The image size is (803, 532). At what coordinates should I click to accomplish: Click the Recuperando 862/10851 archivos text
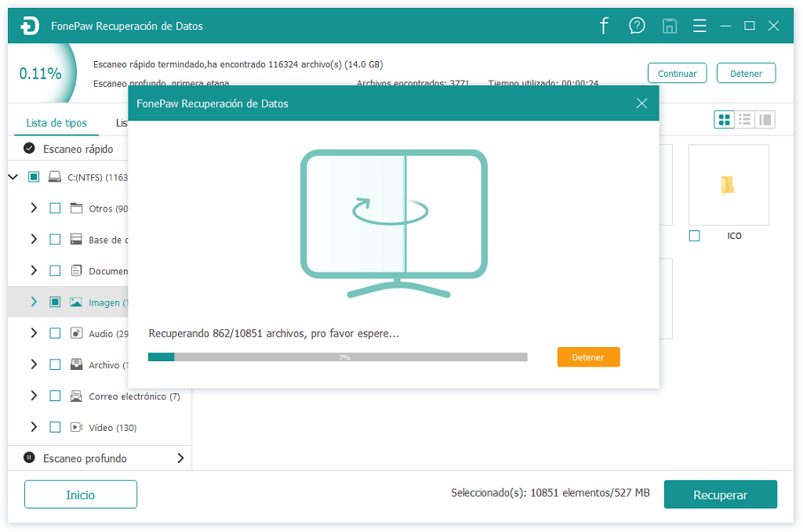pos(274,334)
